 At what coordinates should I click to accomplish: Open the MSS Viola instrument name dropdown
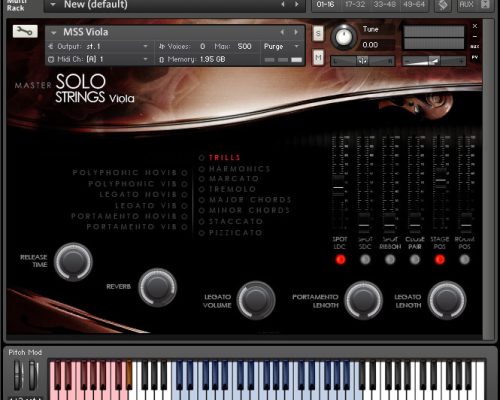pyautogui.click(x=53, y=33)
